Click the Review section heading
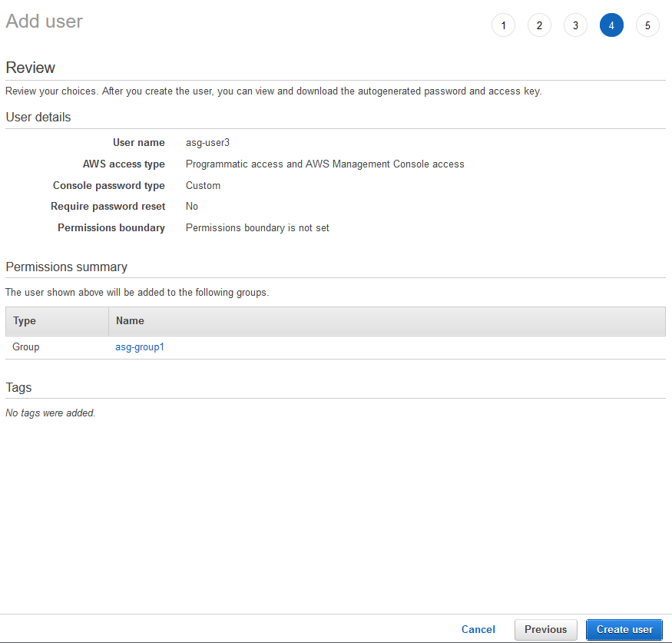This screenshot has height=643, width=672. coord(31,68)
